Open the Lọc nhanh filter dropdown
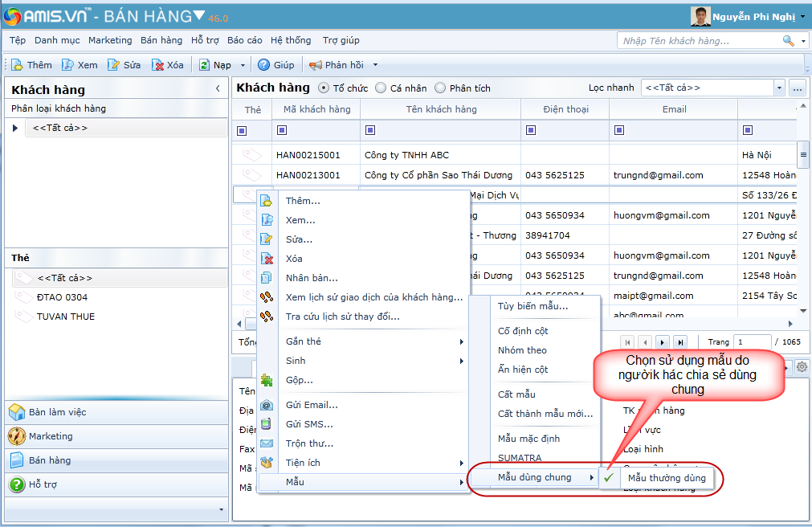The image size is (812, 527). [x=778, y=88]
